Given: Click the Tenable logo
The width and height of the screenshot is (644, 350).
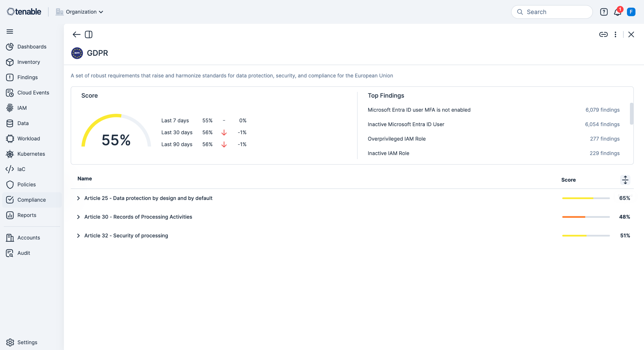Looking at the screenshot, I should [24, 12].
